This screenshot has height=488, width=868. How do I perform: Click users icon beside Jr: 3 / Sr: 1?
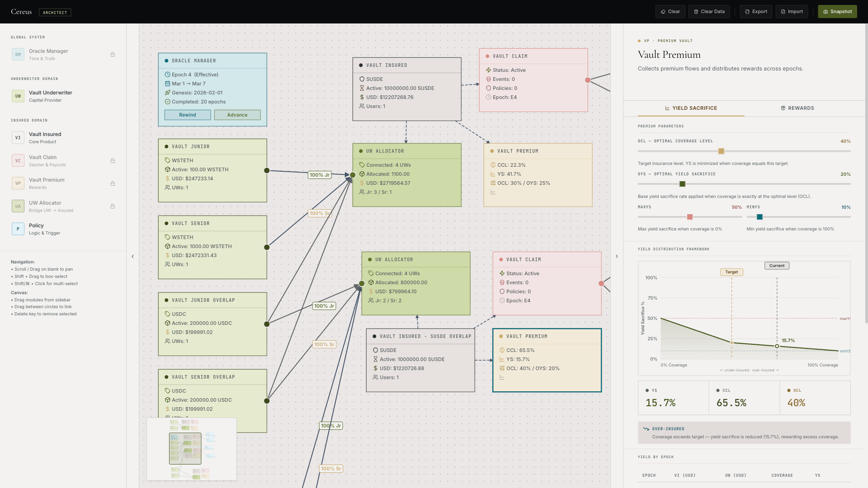362,192
